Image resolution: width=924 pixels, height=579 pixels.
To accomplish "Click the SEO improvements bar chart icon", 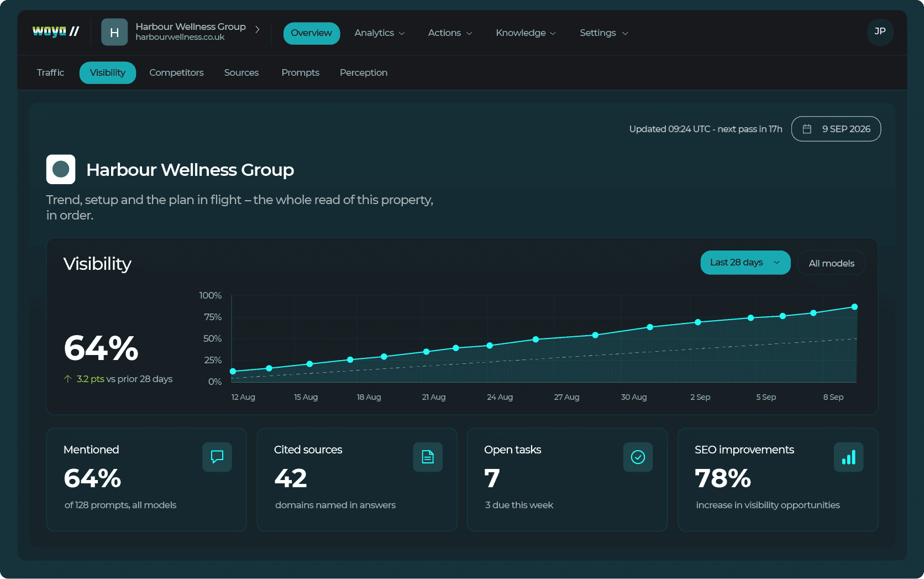I will point(848,457).
